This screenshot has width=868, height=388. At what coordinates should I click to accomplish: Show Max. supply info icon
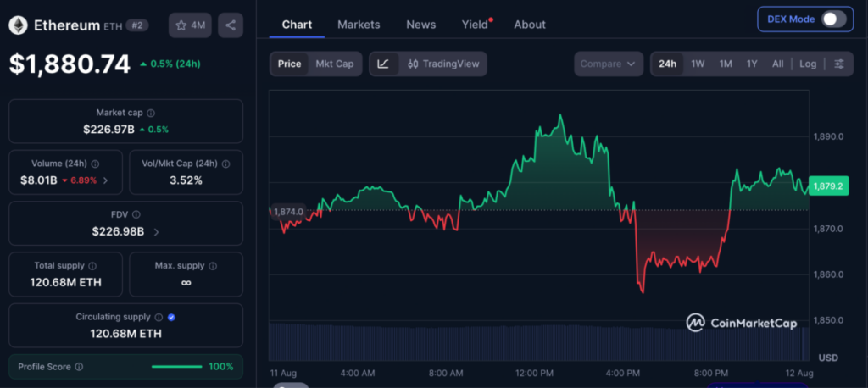click(x=213, y=266)
